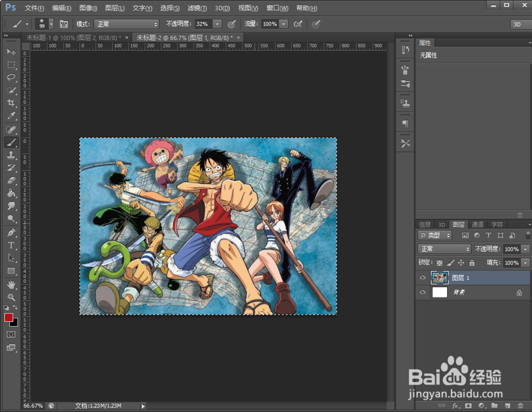Viewport: 532px width, 412px height.
Task: Click the foreground red color swatch
Action: coord(8,317)
